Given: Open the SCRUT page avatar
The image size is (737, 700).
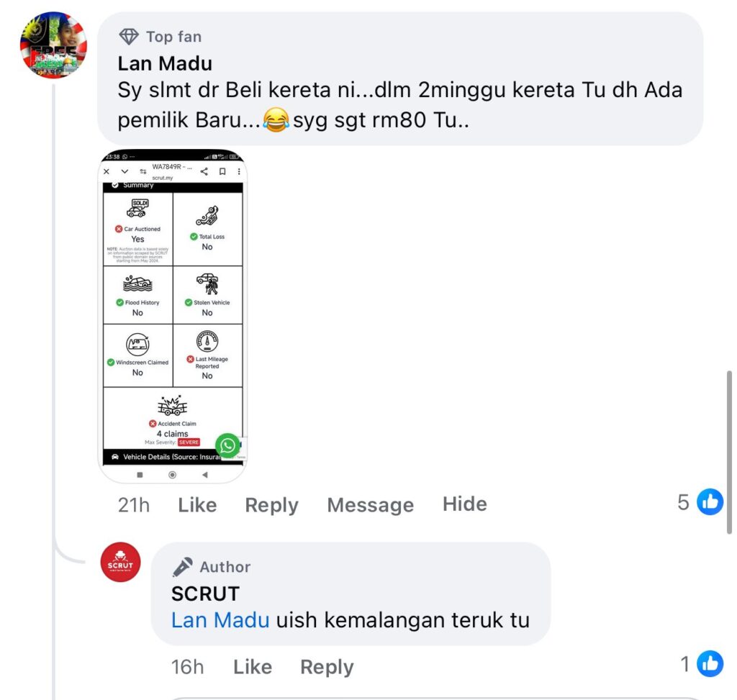Looking at the screenshot, I should point(120,562).
